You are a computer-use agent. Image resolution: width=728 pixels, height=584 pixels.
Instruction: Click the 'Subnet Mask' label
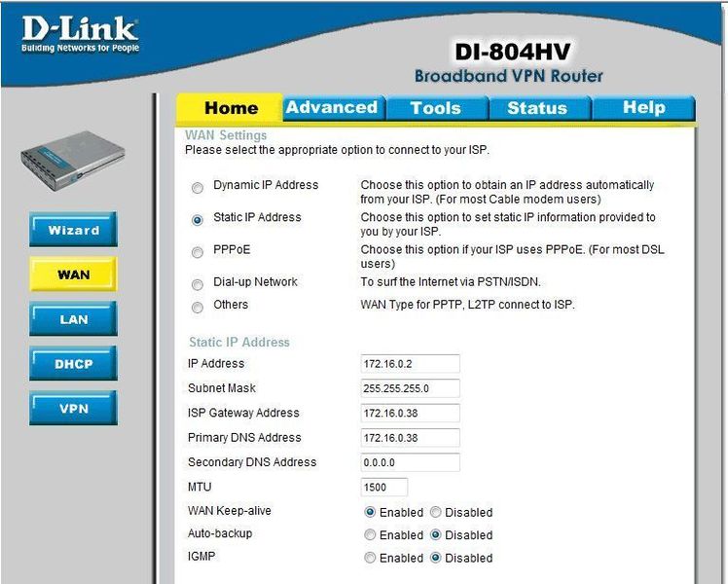pyautogui.click(x=222, y=388)
